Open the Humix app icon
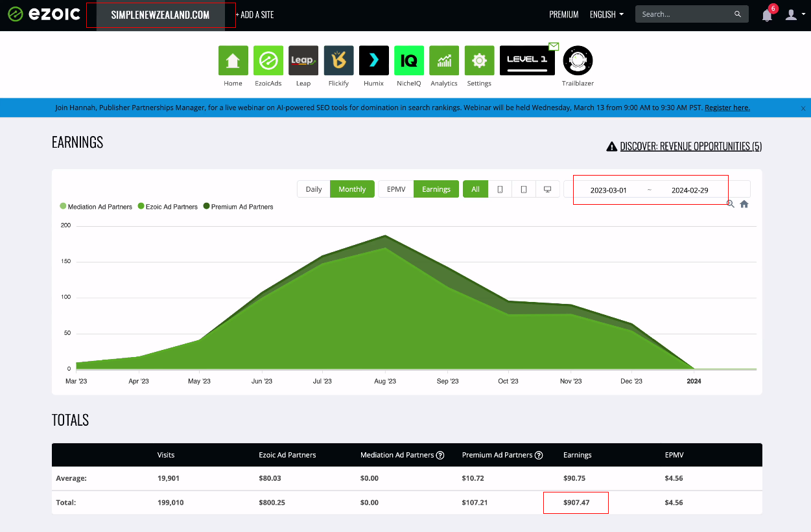This screenshot has height=532, width=811. click(373, 60)
